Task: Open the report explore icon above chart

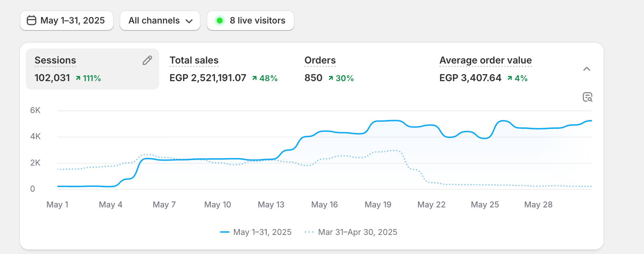Action: [x=588, y=97]
